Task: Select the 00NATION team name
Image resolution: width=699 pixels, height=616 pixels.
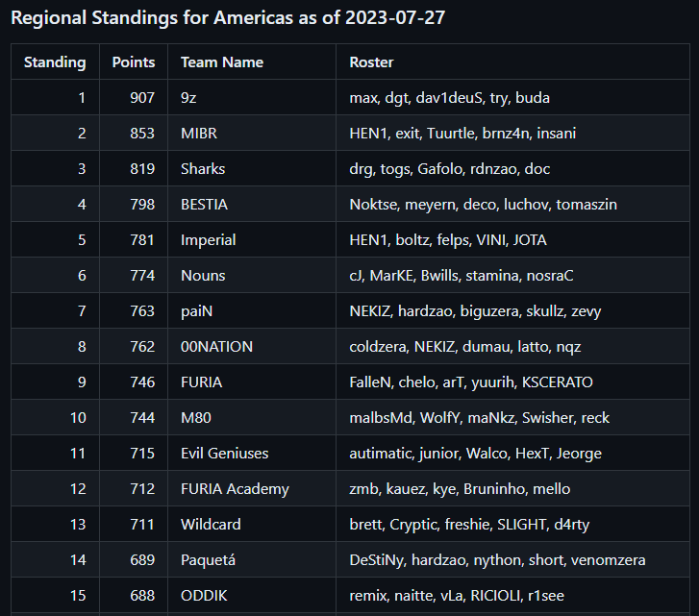Action: click(x=216, y=347)
